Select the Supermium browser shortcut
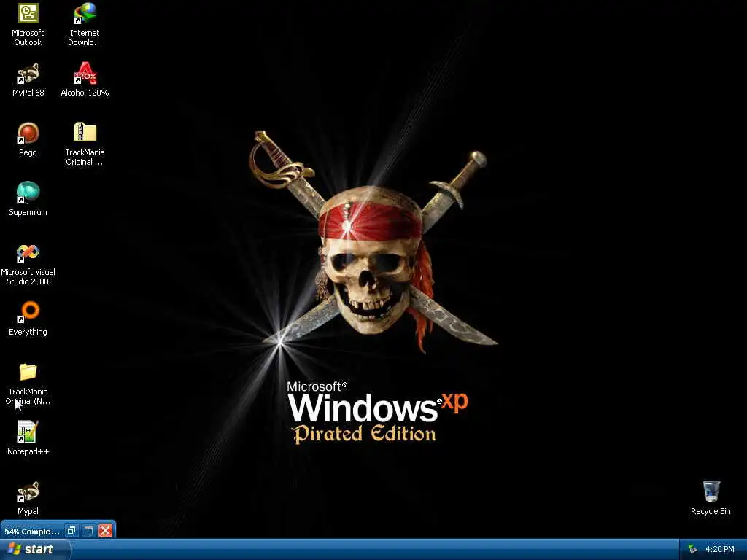747x560 pixels. pos(28,192)
